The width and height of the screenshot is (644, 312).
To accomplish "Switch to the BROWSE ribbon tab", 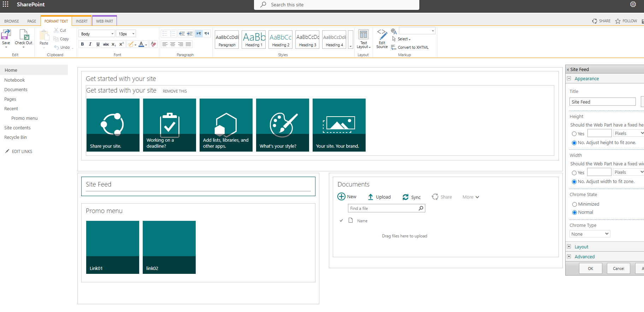I will click(12, 21).
